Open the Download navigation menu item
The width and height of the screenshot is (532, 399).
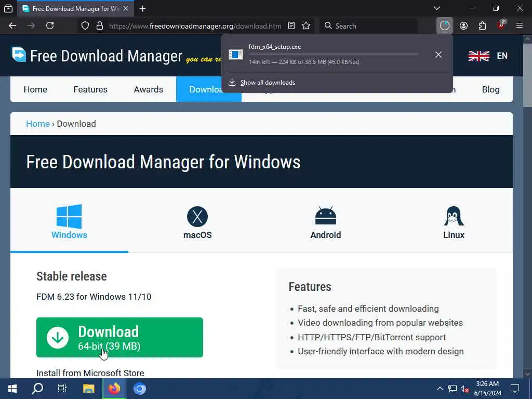[209, 89]
